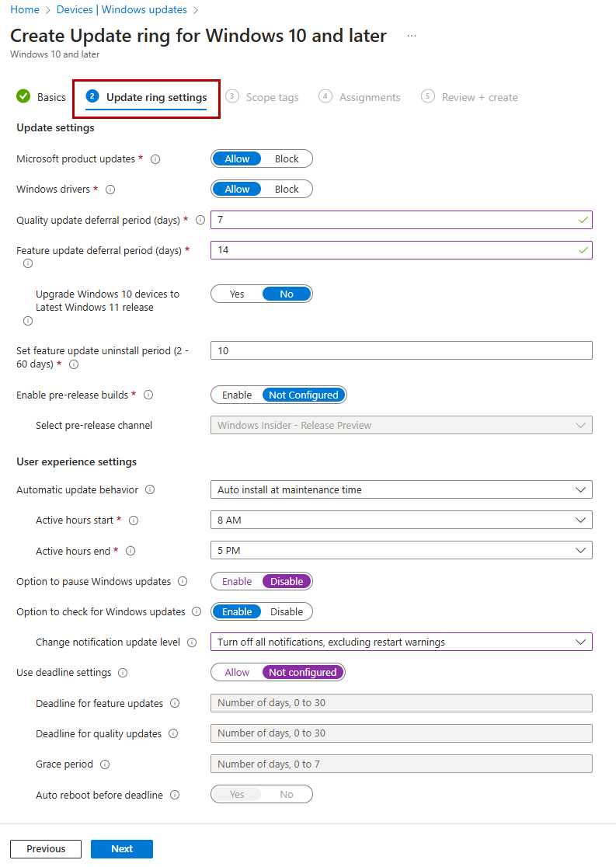The height and width of the screenshot is (867, 616).
Task: Click the info icon next to Quality update deferral
Action: coord(200,220)
